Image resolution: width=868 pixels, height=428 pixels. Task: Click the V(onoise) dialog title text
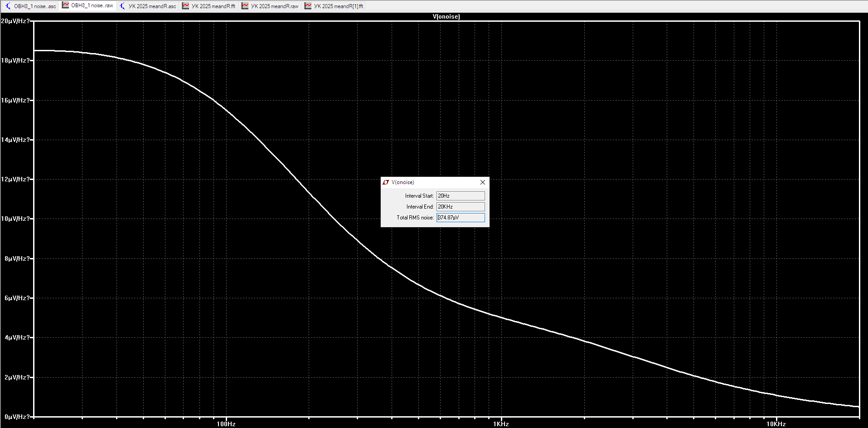(403, 182)
